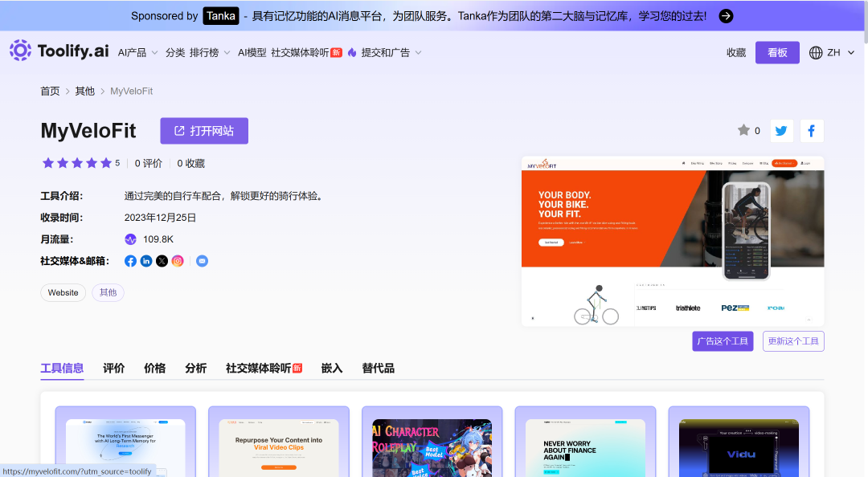Click the 109.8K traffic value
This screenshot has height=477, width=868.
click(158, 239)
